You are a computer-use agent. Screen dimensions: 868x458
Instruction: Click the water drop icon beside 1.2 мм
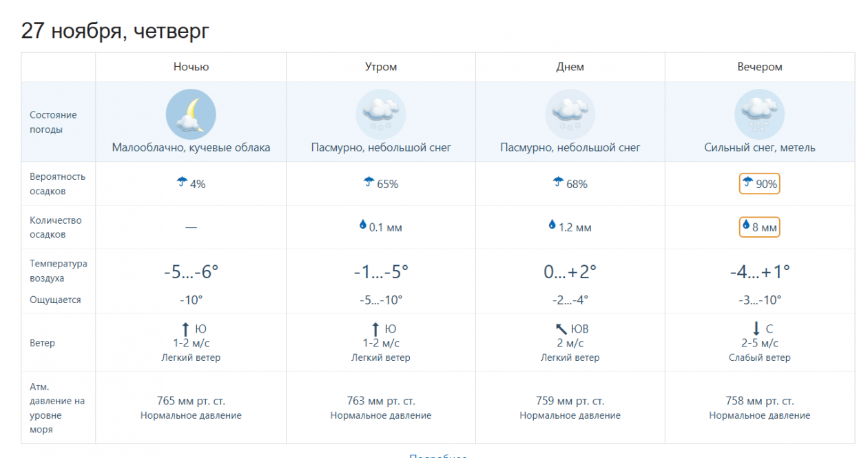click(x=552, y=225)
